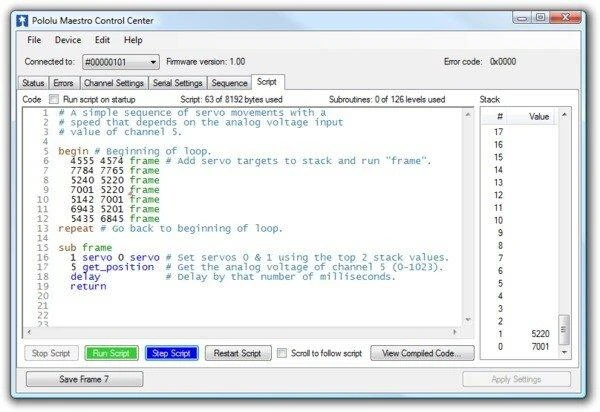
Task: Click the Save Frame 7 button
Action: (84, 379)
